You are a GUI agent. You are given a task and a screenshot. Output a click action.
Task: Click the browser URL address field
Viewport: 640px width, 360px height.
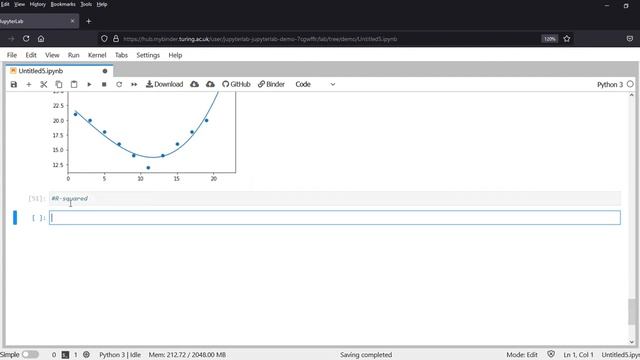260,39
